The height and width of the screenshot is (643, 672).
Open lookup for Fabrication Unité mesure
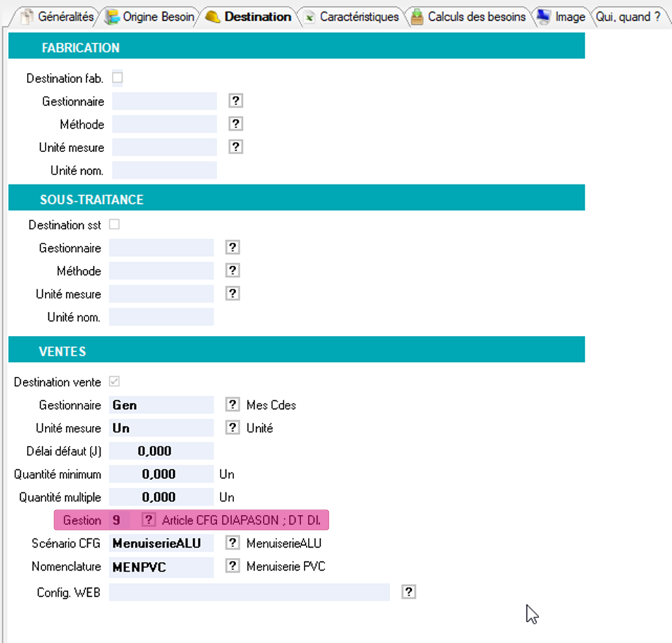[235, 147]
